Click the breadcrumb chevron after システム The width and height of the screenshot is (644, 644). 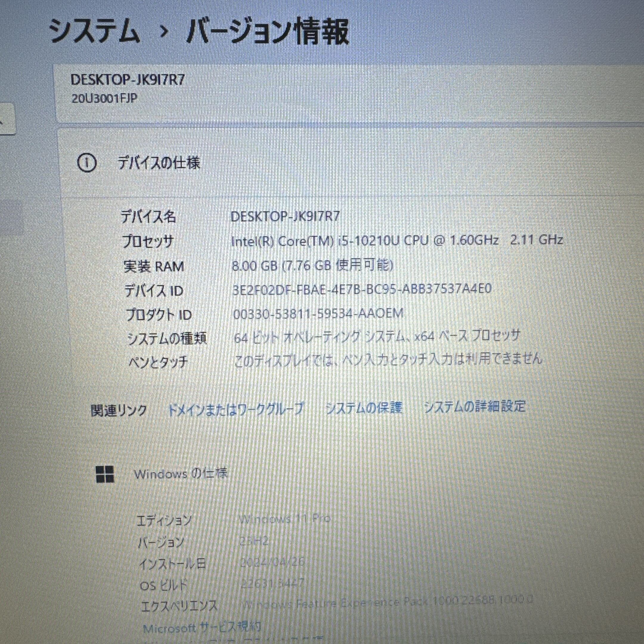tap(163, 32)
